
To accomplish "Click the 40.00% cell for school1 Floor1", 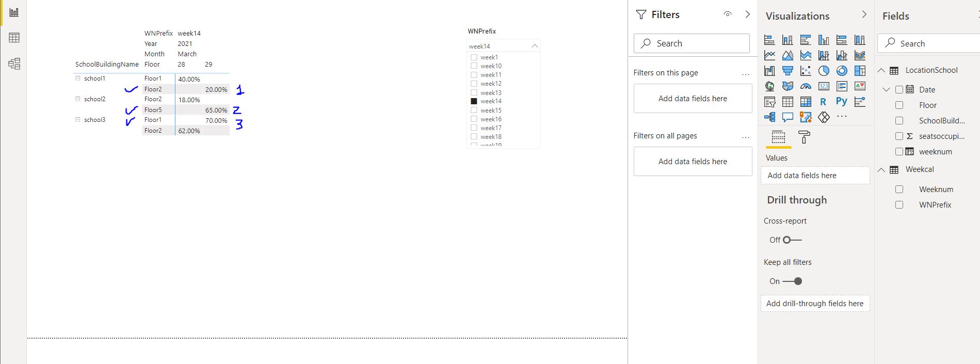I will [189, 79].
